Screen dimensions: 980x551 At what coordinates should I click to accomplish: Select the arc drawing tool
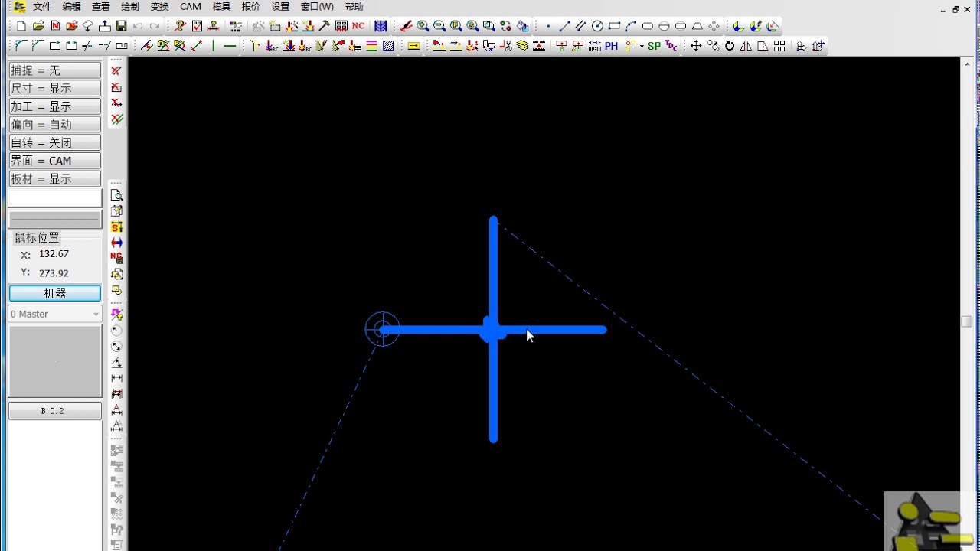pyautogui.click(x=631, y=26)
